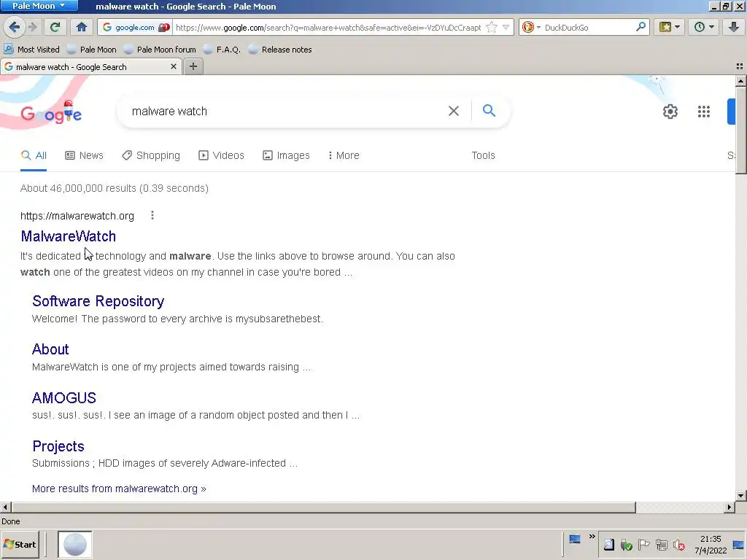Click the horizontal scrollbar thumb
Image resolution: width=747 pixels, height=560 pixels.
click(323, 507)
